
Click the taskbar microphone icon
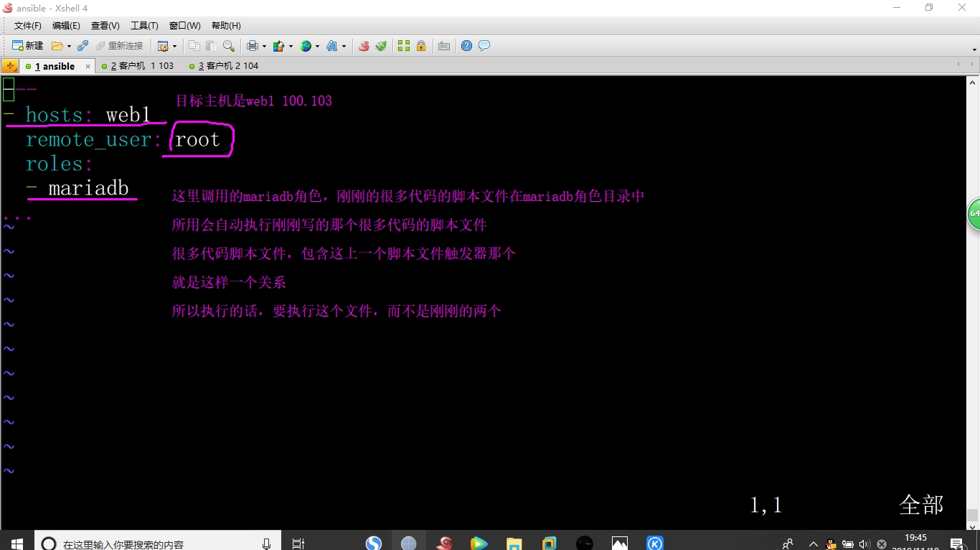pyautogui.click(x=266, y=544)
